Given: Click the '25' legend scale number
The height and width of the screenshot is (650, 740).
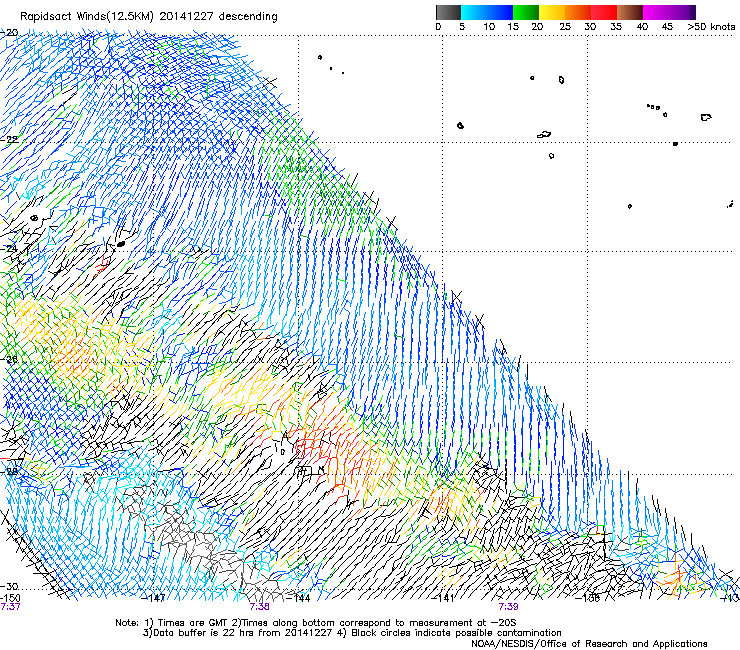Looking at the screenshot, I should (x=565, y=27).
